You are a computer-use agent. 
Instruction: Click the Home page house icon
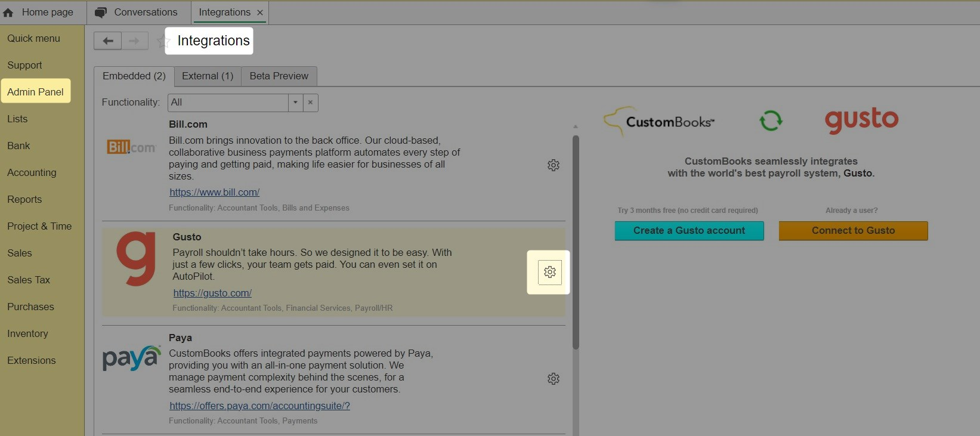[x=8, y=13]
